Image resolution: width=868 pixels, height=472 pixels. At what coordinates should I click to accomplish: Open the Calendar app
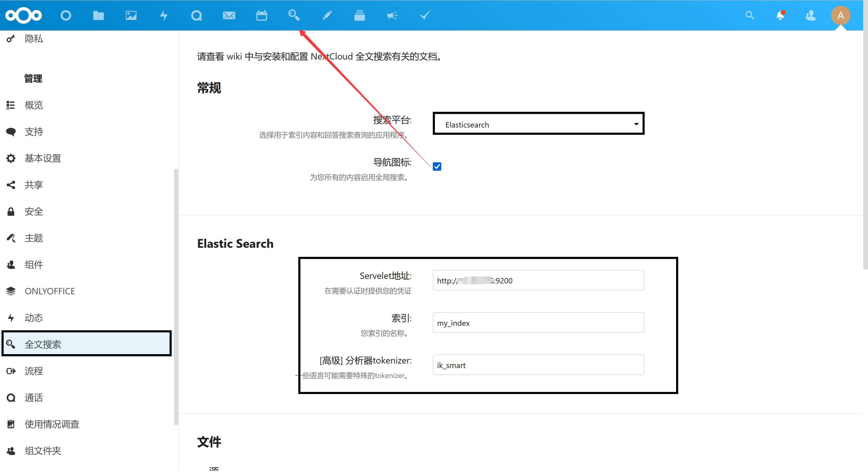pos(261,15)
